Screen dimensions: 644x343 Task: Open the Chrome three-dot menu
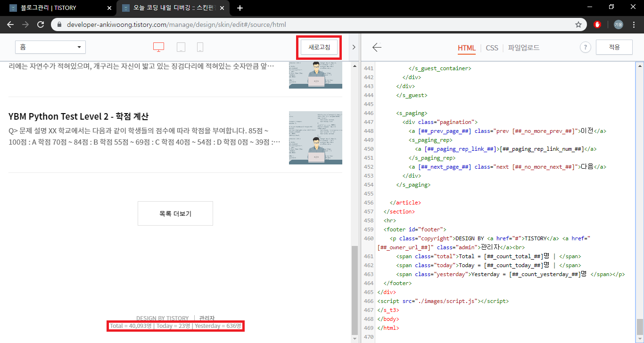pos(633,24)
